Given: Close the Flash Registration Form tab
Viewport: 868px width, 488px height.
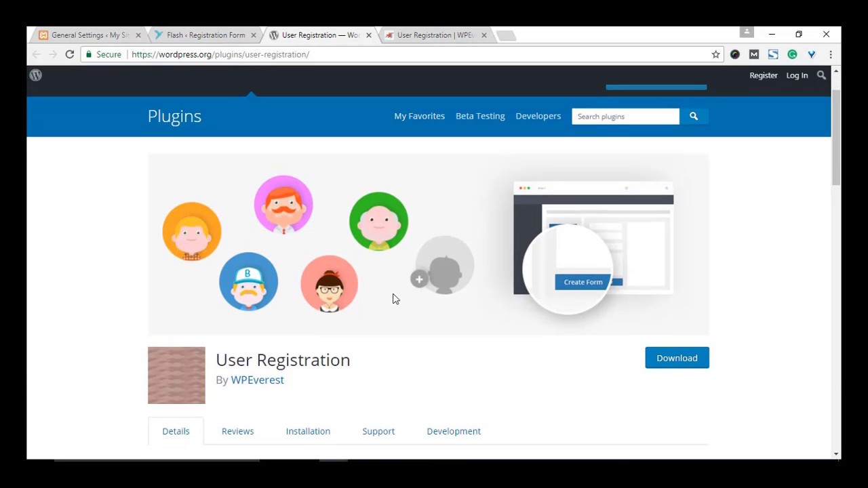Looking at the screenshot, I should [x=254, y=35].
